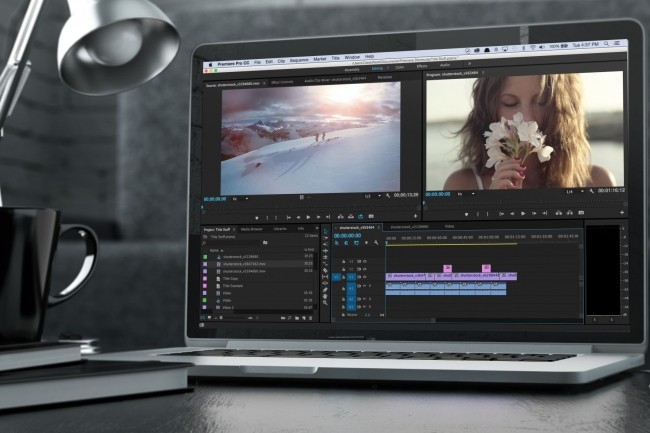Open Source monitor zoom level dropdown
The width and height of the screenshot is (650, 433).
pos(240,199)
